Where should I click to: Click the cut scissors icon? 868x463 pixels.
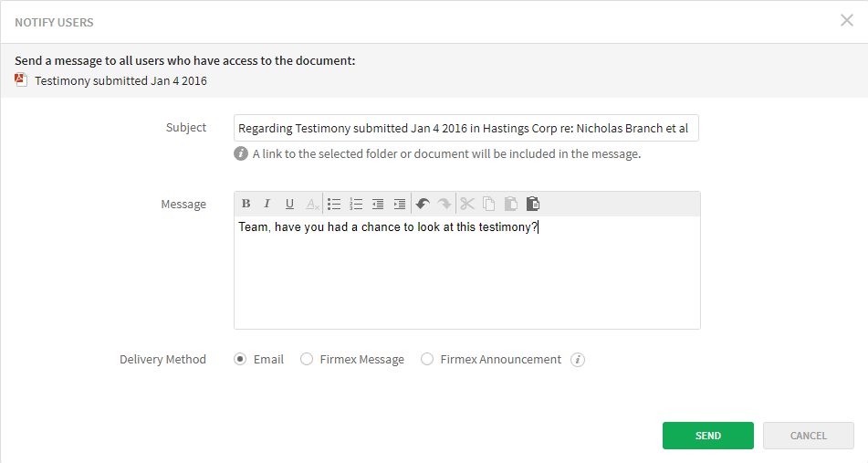[467, 204]
